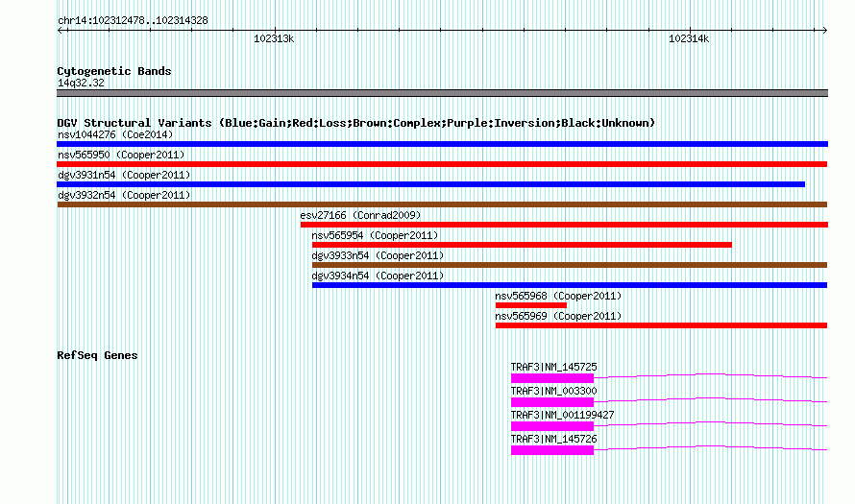Viewport: 855px width, 504px height.
Task: Select the chr14:102312478..102314328 coordinates text
Action: (133, 21)
